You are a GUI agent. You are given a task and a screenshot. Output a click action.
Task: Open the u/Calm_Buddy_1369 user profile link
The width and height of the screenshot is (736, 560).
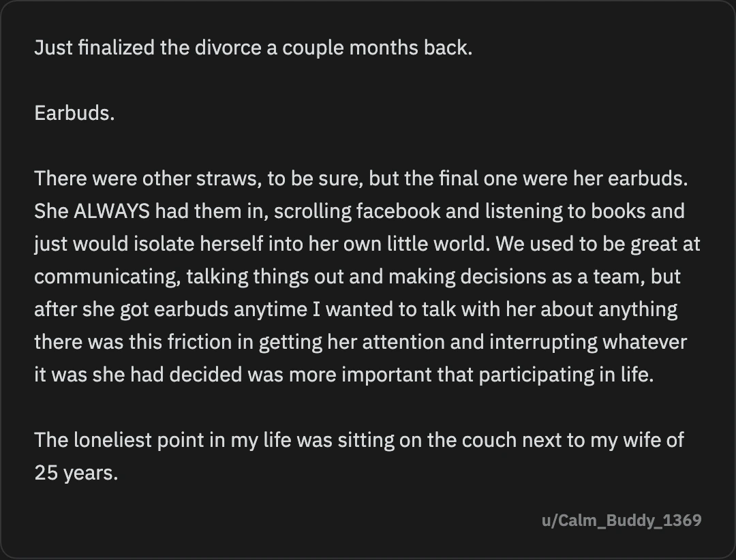(x=622, y=520)
